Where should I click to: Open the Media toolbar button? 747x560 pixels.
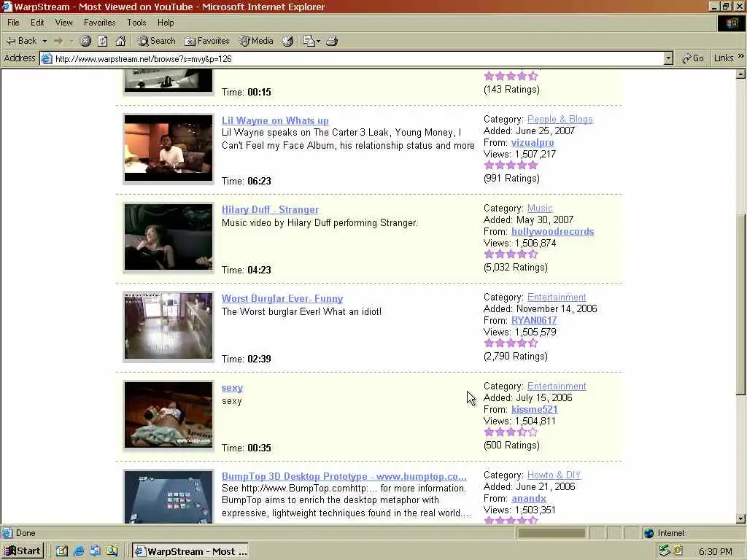(x=256, y=41)
